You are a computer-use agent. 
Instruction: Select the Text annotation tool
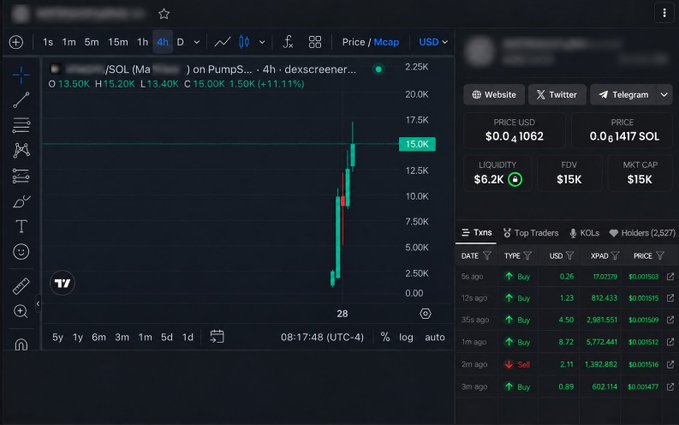(x=21, y=226)
